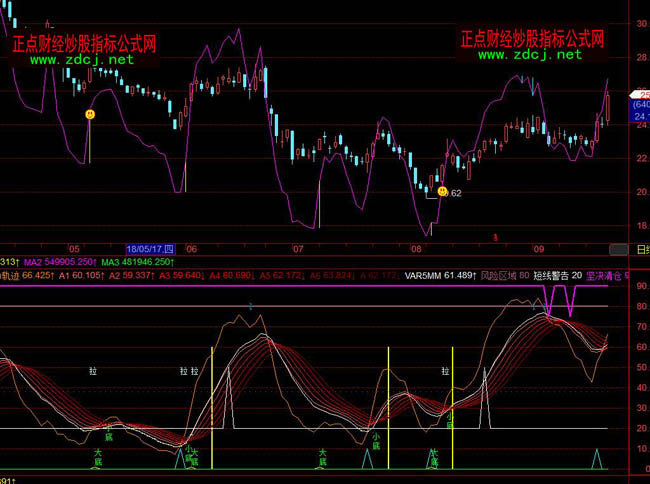Click the 短线警告 20 label

(x=556, y=274)
